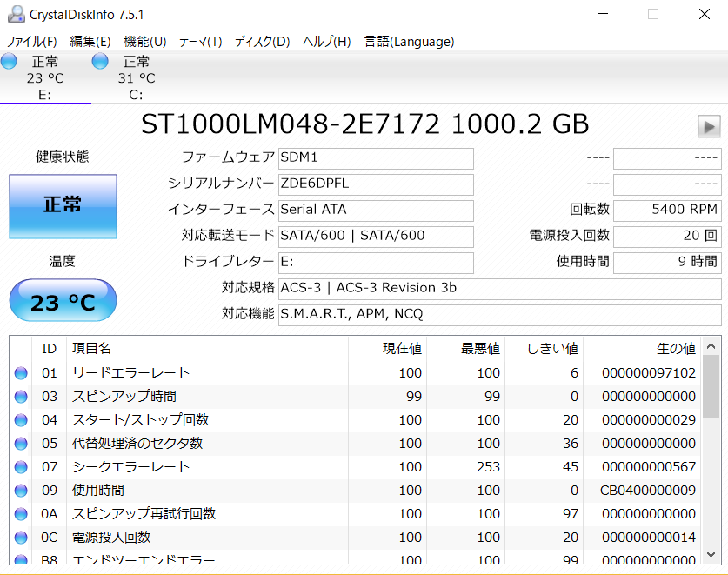728x575 pixels.
Task: Click the power-on count field 20 回
Action: click(x=667, y=237)
